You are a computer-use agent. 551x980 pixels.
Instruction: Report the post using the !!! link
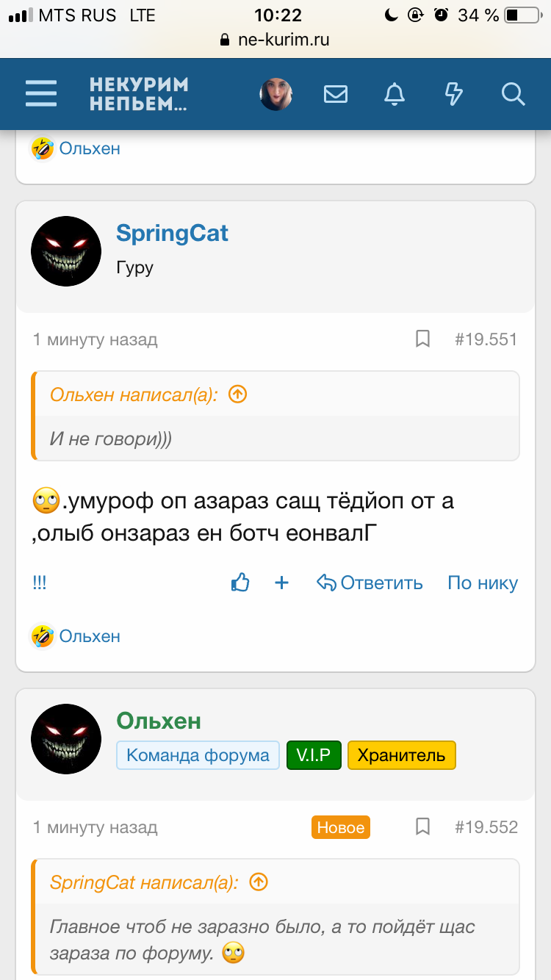click(x=40, y=583)
